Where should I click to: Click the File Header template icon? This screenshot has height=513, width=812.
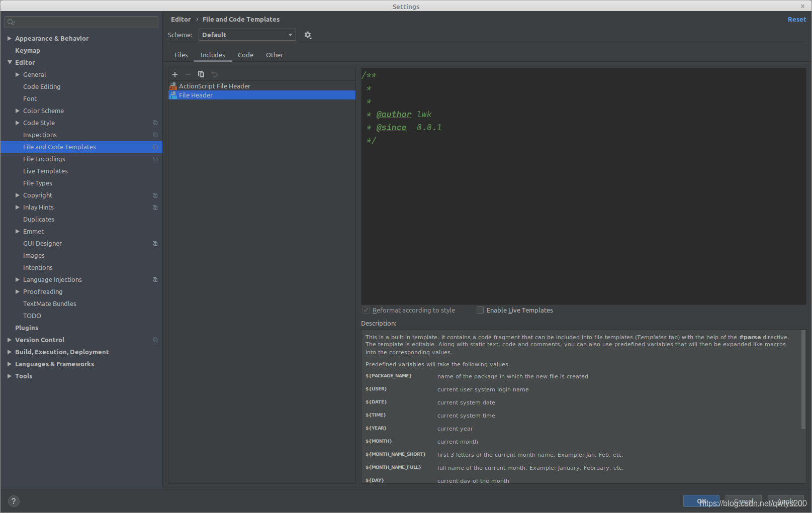173,95
